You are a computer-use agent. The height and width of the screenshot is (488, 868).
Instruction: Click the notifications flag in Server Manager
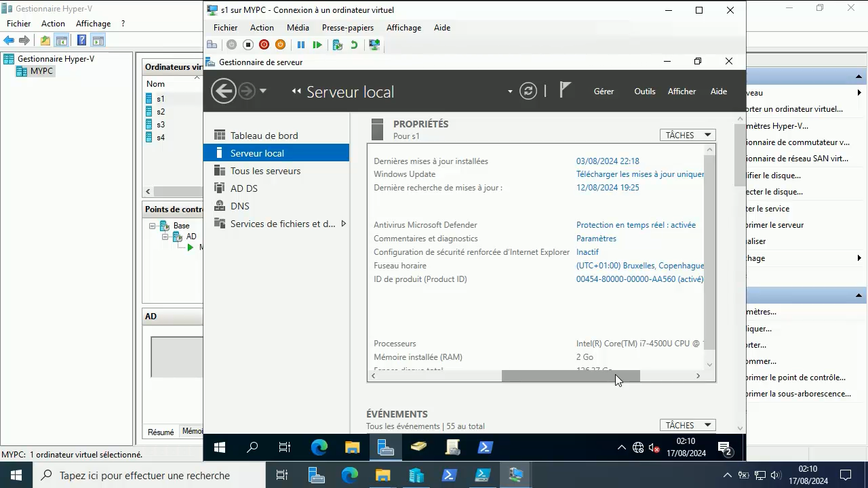pos(566,88)
